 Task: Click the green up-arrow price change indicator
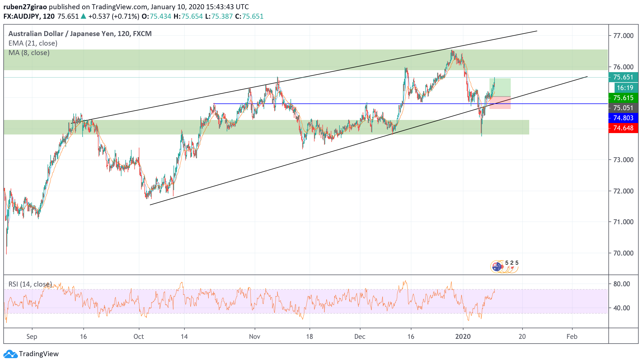tap(83, 16)
